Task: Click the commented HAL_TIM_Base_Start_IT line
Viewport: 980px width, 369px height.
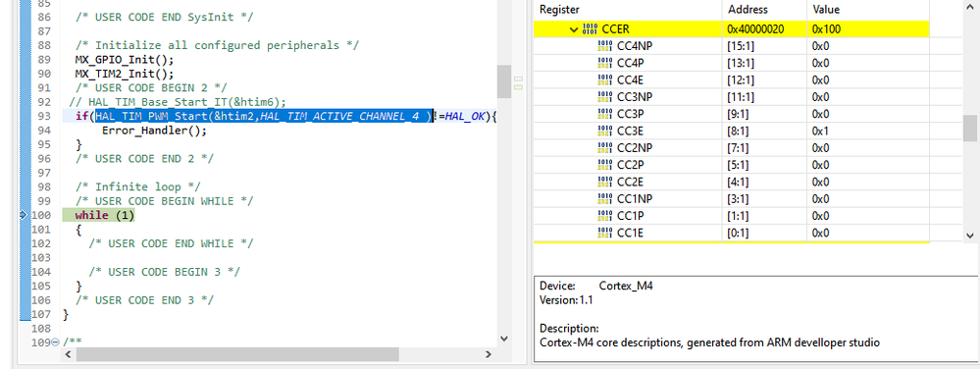Action: click(x=178, y=102)
